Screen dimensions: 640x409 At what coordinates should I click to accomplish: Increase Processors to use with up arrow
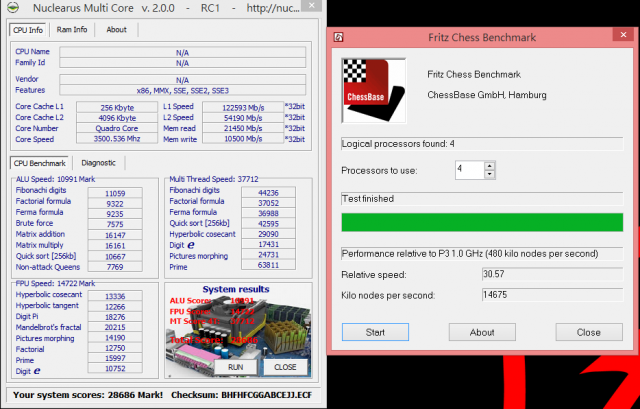pos(489,166)
